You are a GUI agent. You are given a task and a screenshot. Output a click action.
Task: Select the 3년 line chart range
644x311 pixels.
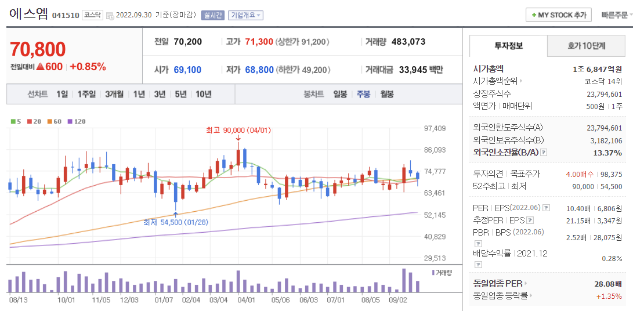[160, 94]
